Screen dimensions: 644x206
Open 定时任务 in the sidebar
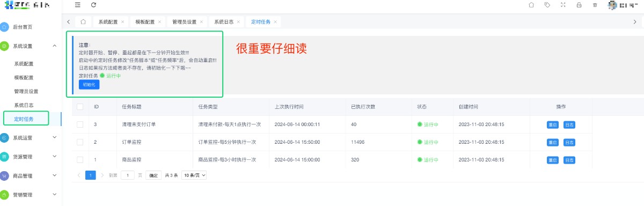[x=24, y=119]
